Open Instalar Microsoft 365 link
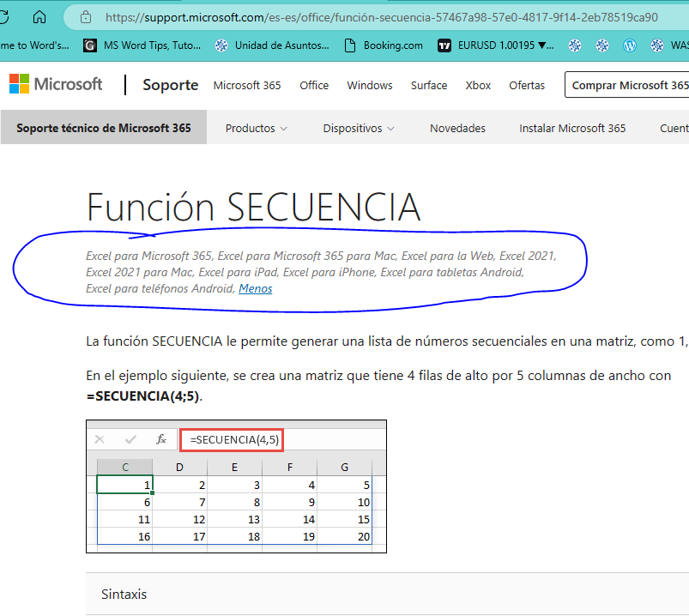Viewport: 689px width, 616px height. click(x=572, y=129)
